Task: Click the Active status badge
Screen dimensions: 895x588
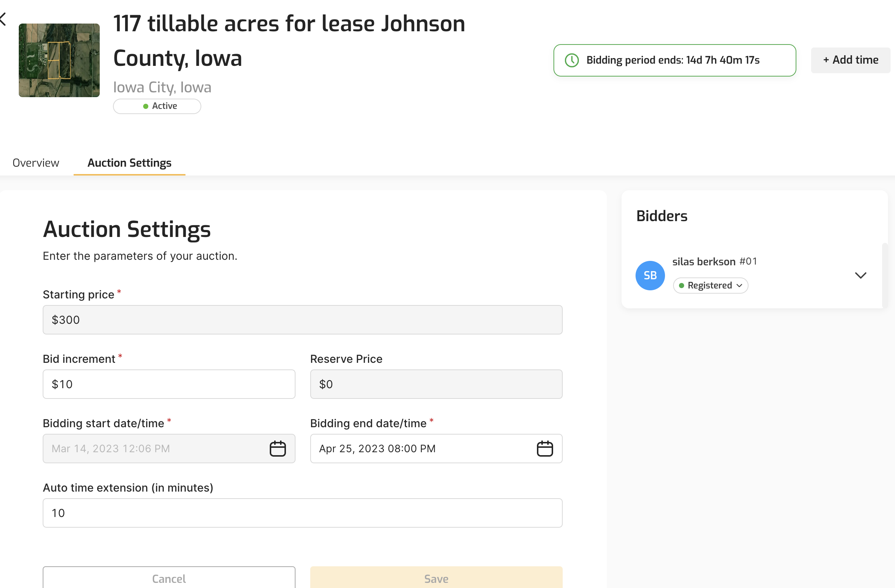Action: [157, 106]
